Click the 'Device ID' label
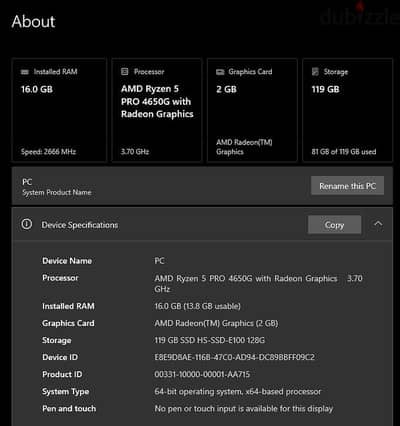Screen dimensions: 400x426 click(60, 357)
